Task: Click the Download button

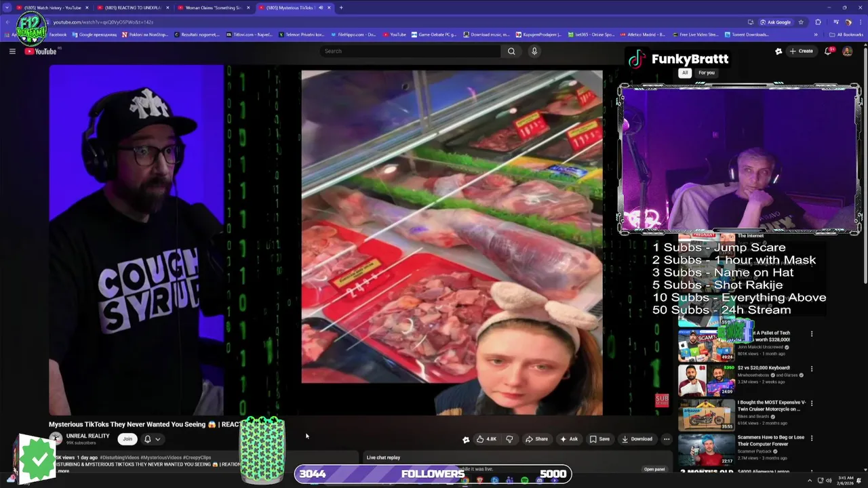Action: click(637, 439)
